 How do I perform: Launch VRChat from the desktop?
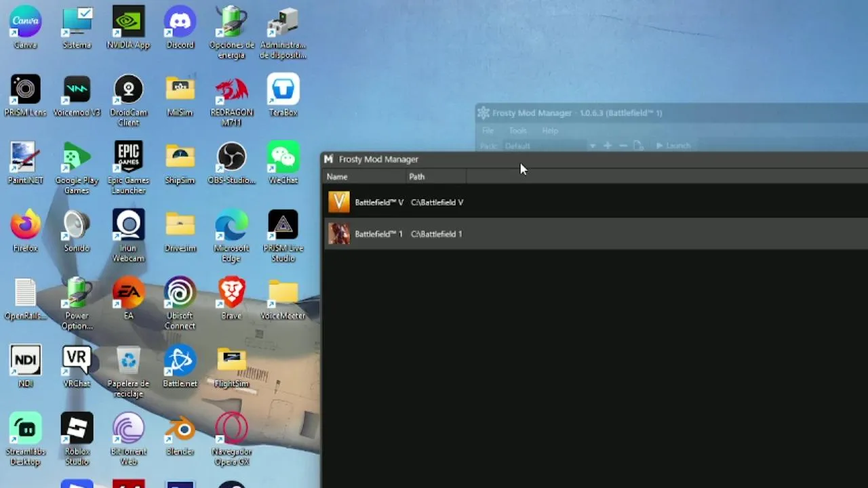[x=77, y=366]
